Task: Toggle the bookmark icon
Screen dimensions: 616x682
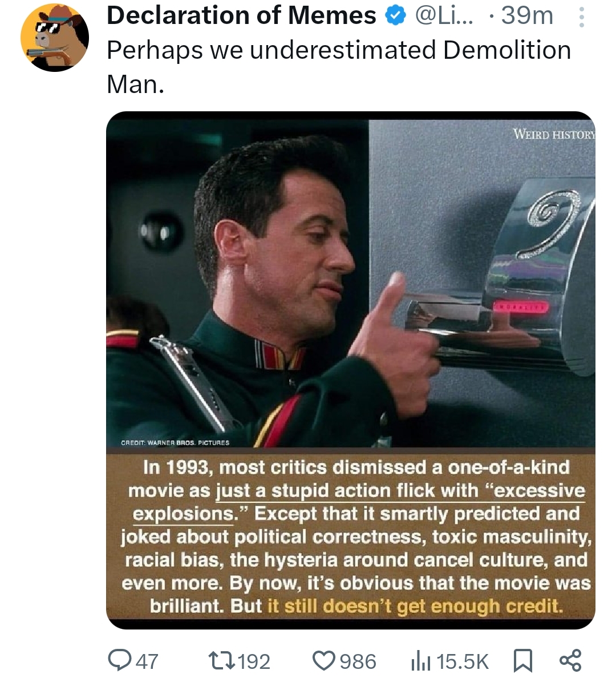Action: pyautogui.click(x=523, y=661)
